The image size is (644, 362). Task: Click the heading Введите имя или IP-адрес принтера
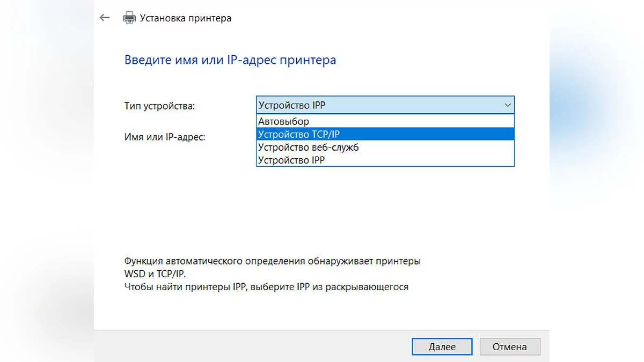coord(230,60)
